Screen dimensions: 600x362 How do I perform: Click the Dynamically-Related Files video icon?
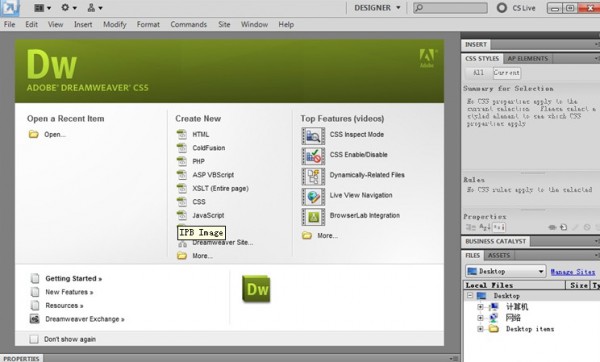click(313, 176)
